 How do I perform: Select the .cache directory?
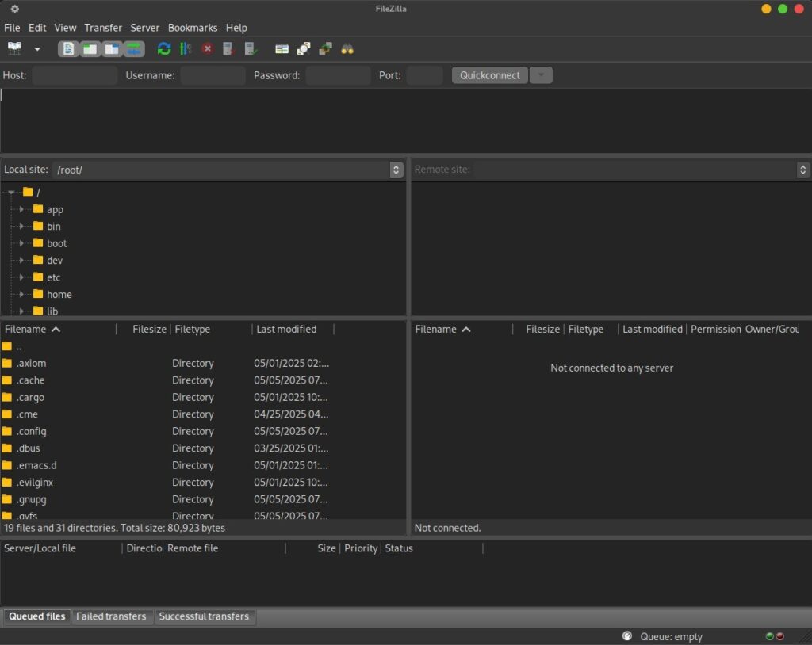30,380
